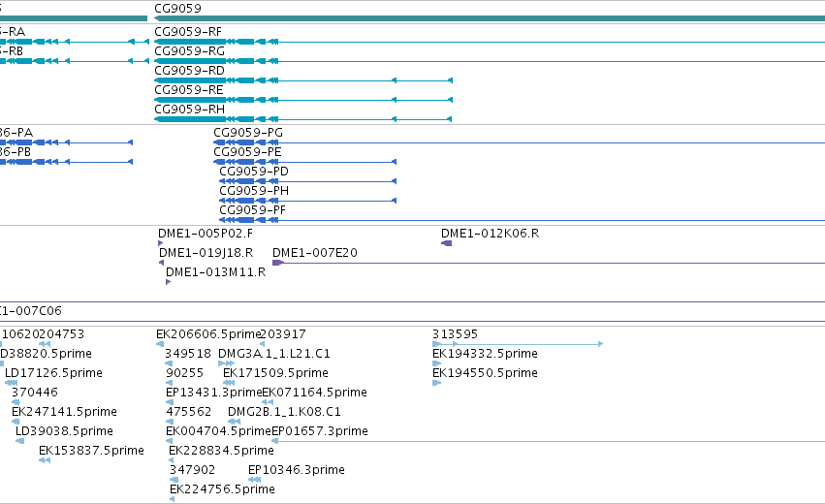Click the DME1-012K06.R label

coord(490,234)
